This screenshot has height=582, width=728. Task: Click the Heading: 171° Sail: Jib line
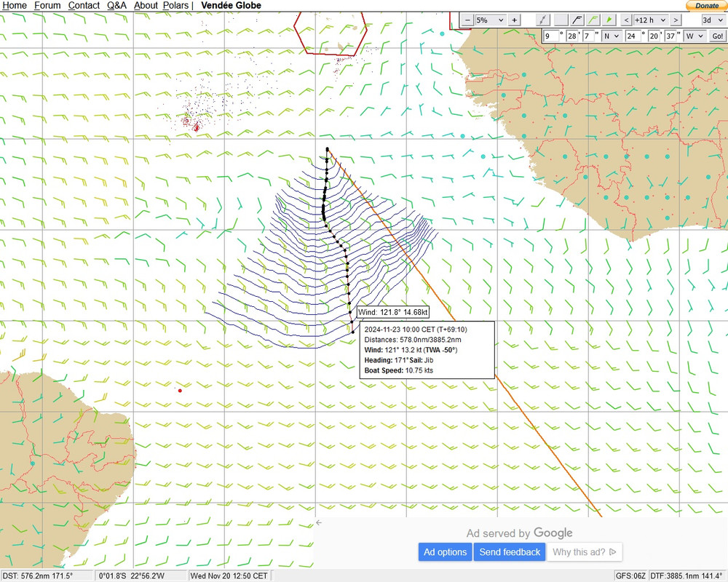[399, 360]
